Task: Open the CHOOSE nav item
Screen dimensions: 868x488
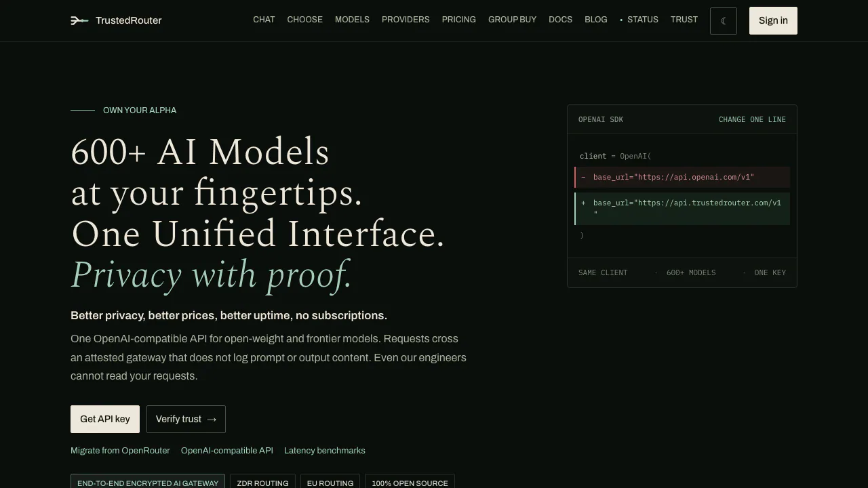Action: coord(304,20)
